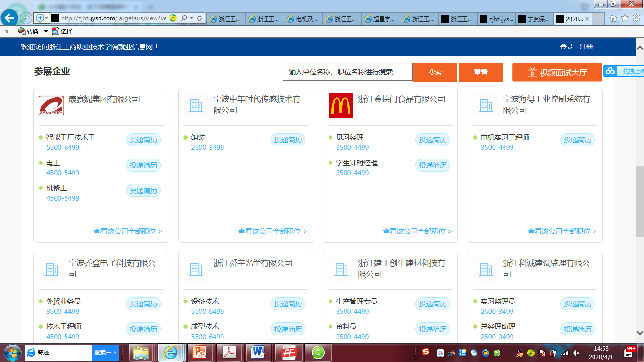This screenshot has width=644, height=362.
Task: Switch to the 超星学... browser tab
Action: click(380, 19)
